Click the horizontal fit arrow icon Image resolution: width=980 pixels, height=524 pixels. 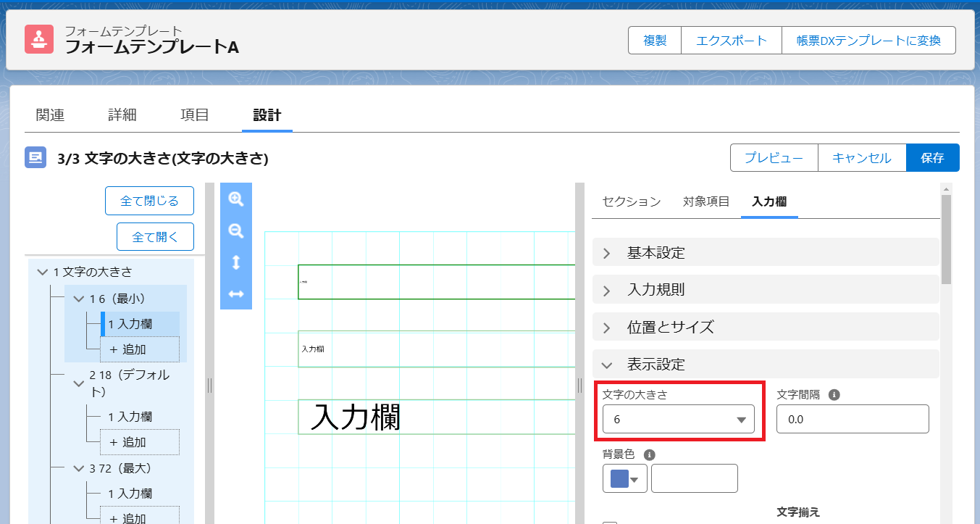point(235,294)
